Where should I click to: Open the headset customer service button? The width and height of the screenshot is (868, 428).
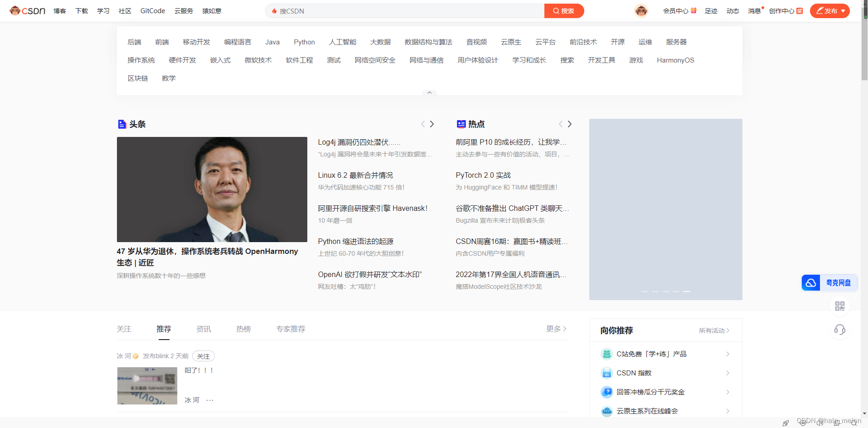point(840,330)
